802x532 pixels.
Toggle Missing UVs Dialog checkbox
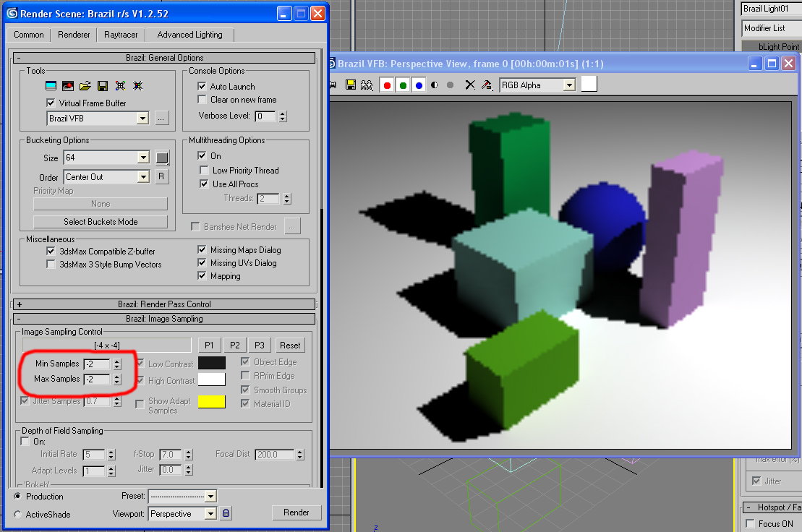pyautogui.click(x=202, y=262)
